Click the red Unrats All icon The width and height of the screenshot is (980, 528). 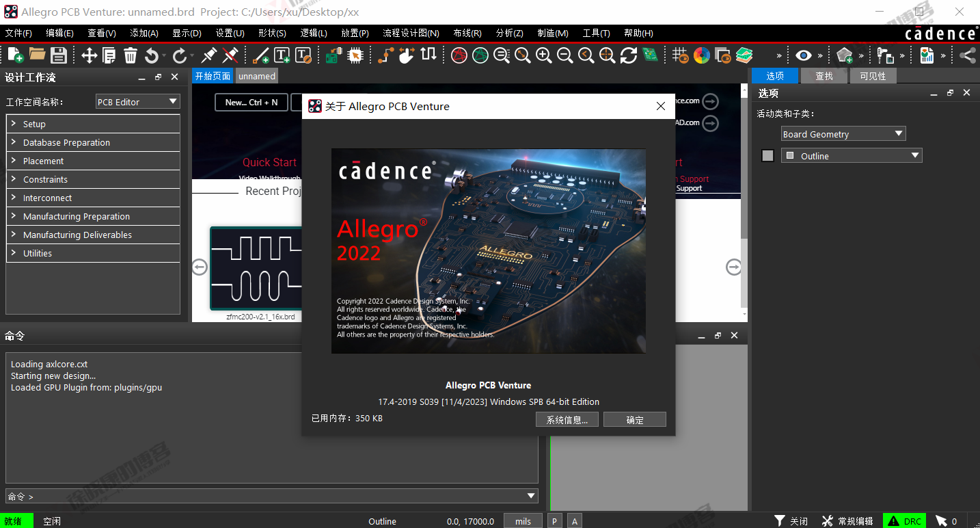pos(459,55)
